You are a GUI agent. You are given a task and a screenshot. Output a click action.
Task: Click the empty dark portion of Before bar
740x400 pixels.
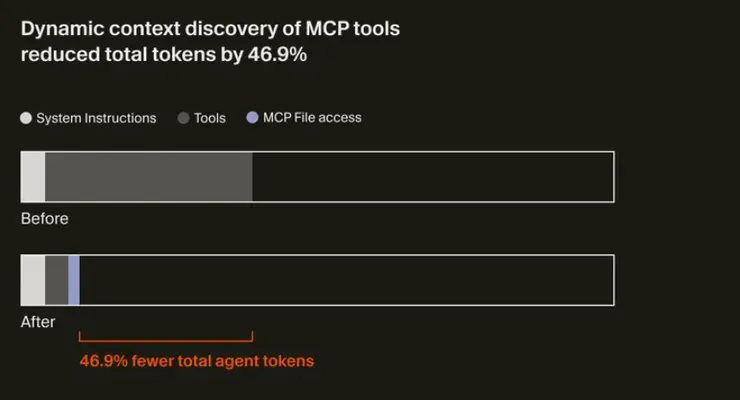click(432, 177)
